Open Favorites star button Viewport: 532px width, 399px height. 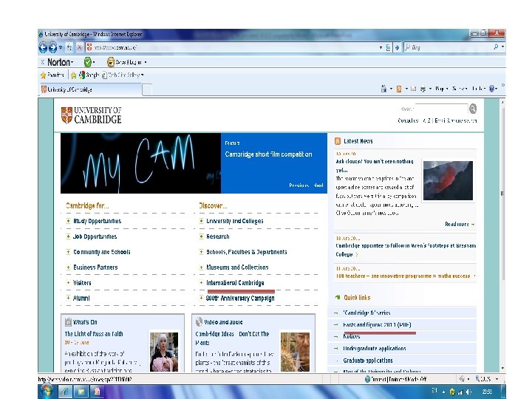tap(52, 75)
